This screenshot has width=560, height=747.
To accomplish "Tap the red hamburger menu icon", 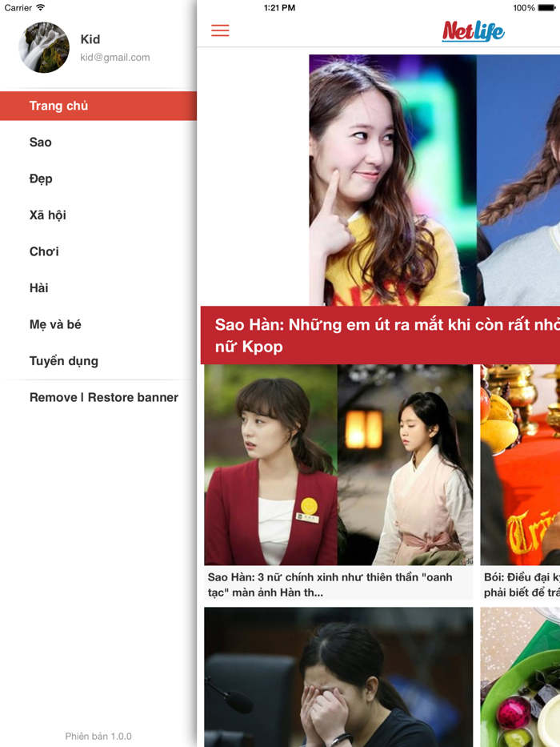I will (x=220, y=30).
